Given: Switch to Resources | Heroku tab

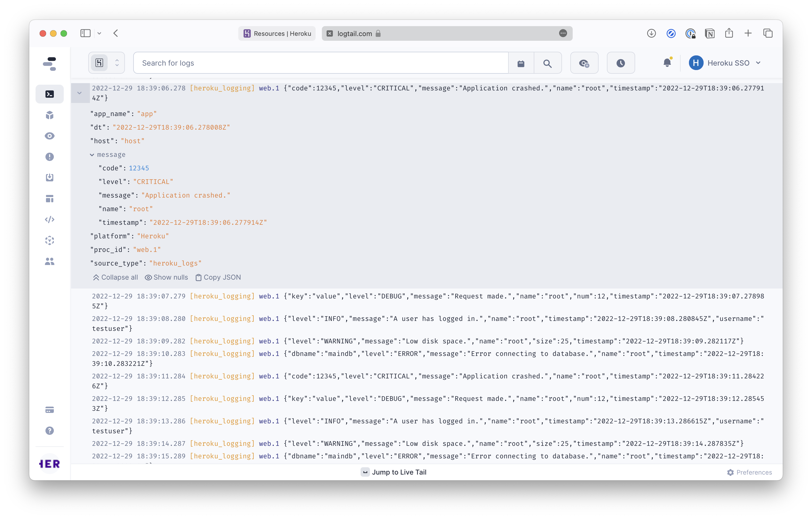Looking at the screenshot, I should 277,33.
